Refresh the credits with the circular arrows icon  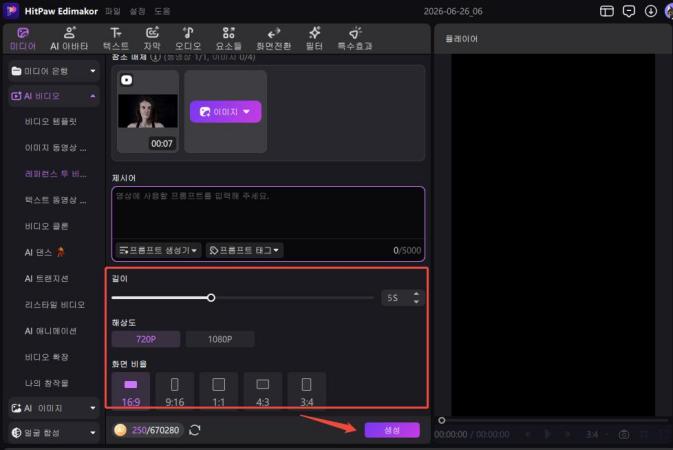point(194,430)
